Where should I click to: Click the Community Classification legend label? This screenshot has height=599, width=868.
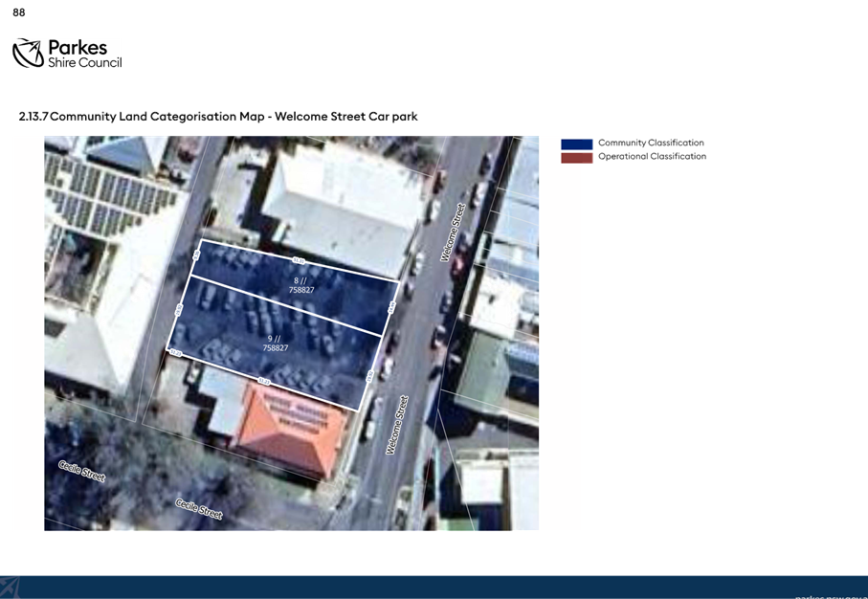pyautogui.click(x=651, y=143)
